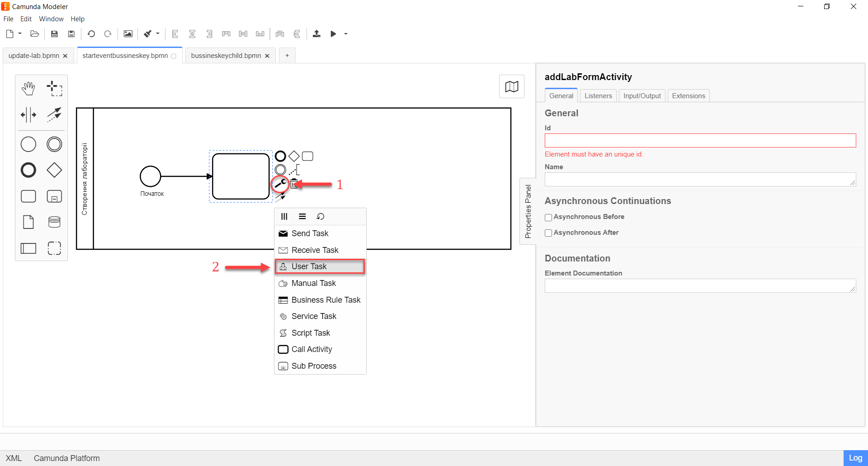Choose User Task from popup menu
The width and height of the screenshot is (868, 466).
click(320, 266)
